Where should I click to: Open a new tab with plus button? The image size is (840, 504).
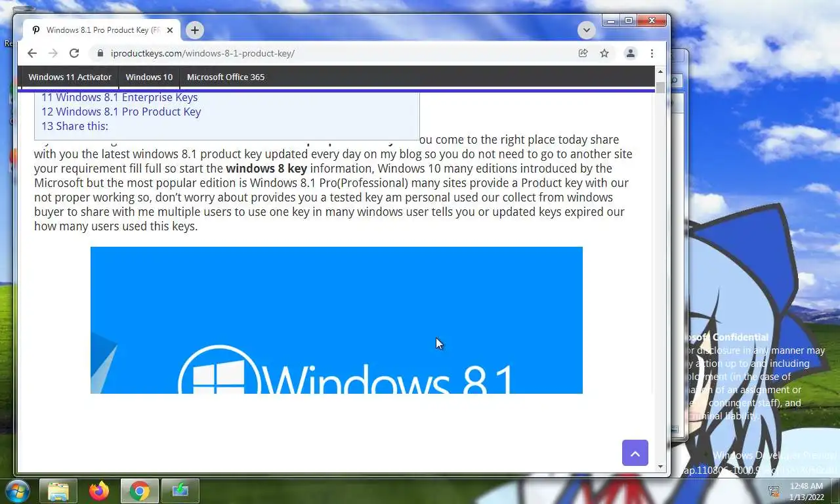[x=194, y=30]
